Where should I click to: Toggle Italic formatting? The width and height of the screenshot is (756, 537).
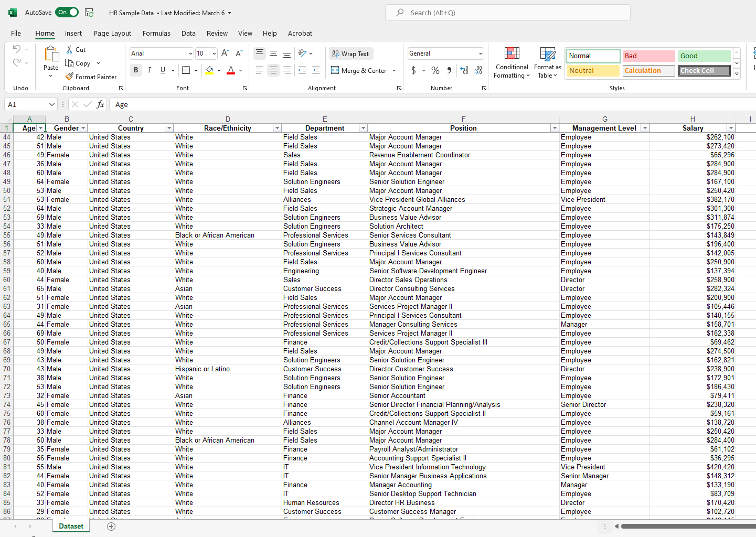pos(150,70)
